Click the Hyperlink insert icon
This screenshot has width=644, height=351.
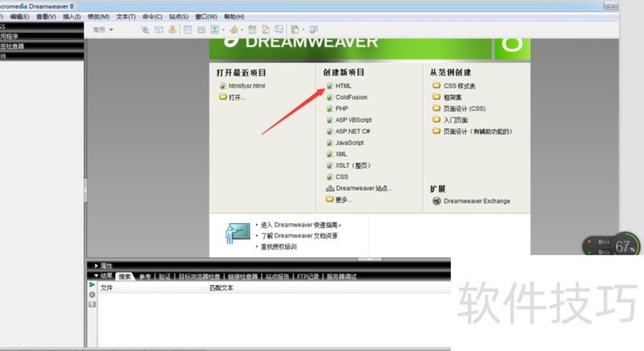[145, 30]
